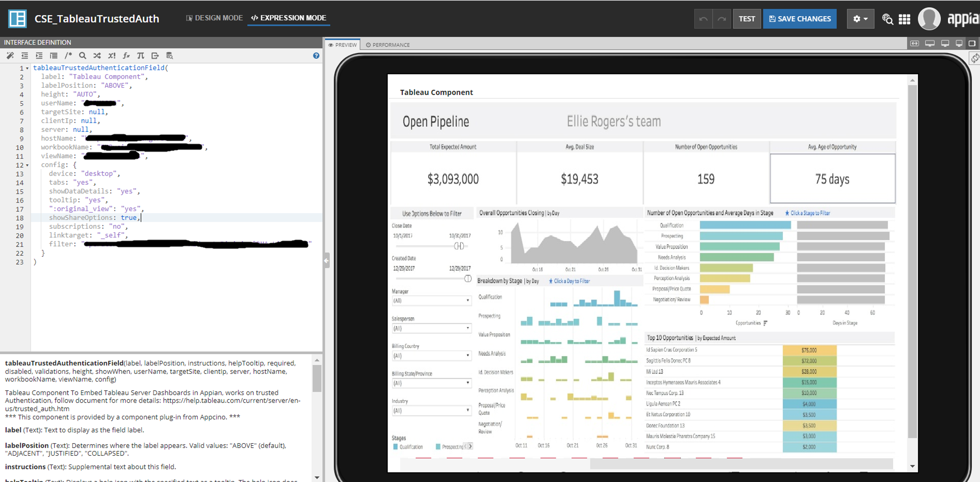The height and width of the screenshot is (482, 980).
Task: Open the Industry filter dropdown
Action: (x=432, y=410)
